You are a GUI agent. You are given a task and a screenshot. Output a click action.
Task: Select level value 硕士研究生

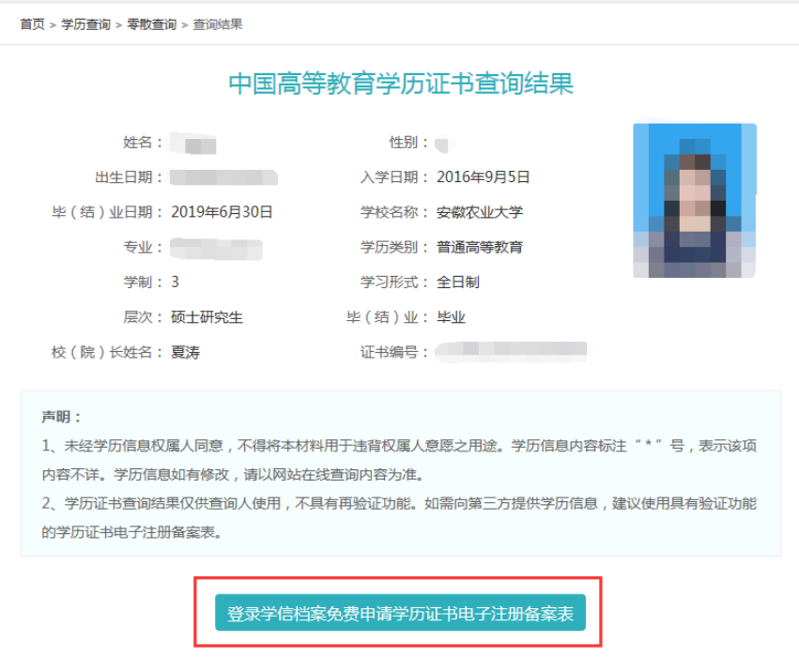[x=207, y=317]
